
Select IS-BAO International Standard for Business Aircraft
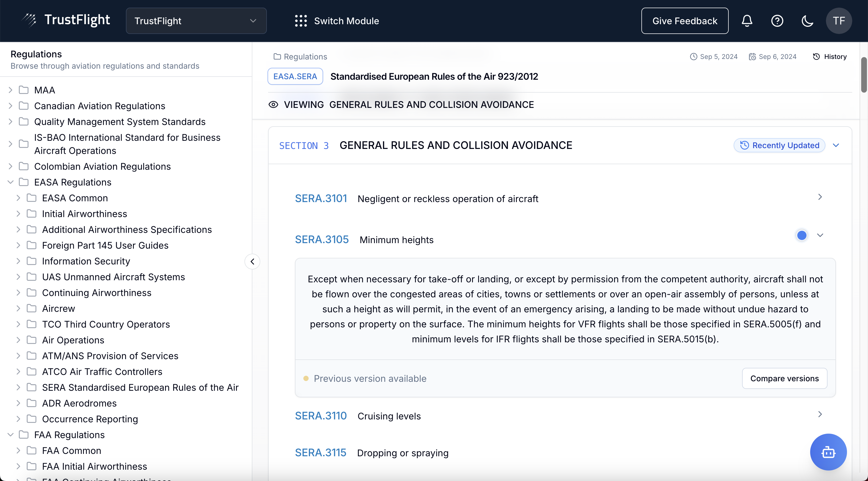click(x=127, y=144)
